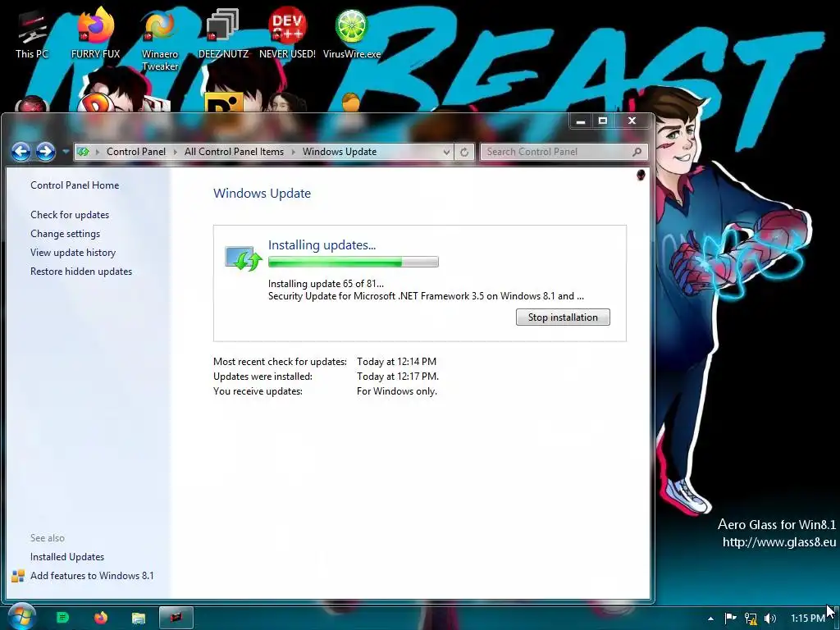Maximize the Windows Update window
Screen dimensions: 840x630
pyautogui.click(x=603, y=121)
